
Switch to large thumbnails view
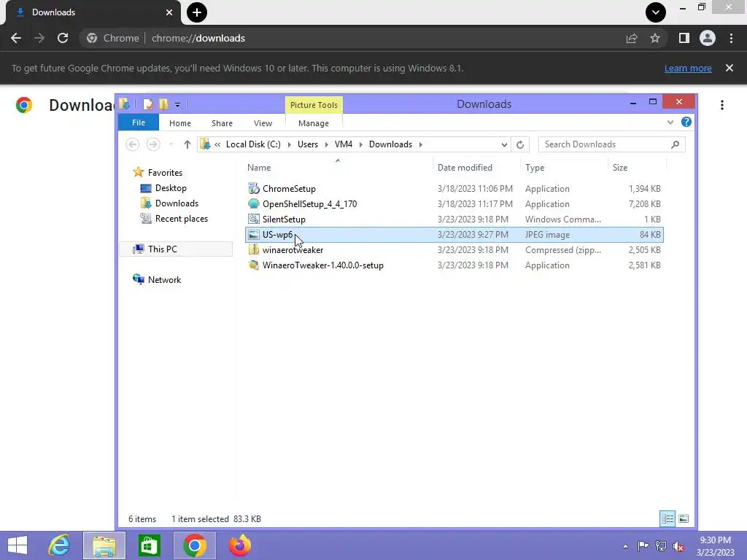pos(683,518)
